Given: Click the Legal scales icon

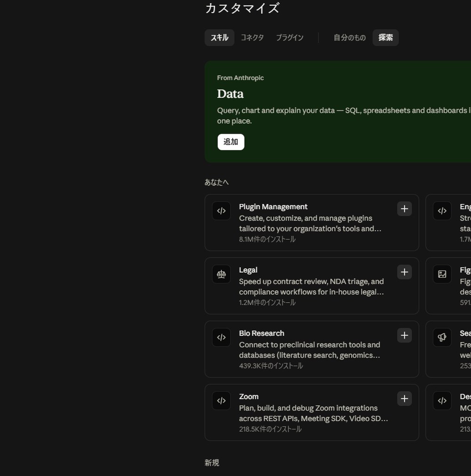Looking at the screenshot, I should point(221,274).
